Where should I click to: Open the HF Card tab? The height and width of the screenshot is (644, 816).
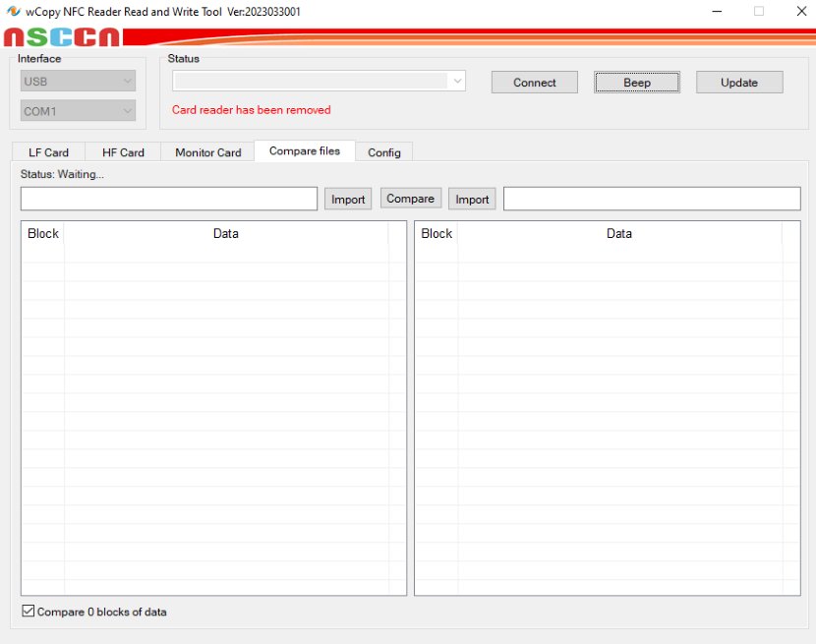[123, 152]
